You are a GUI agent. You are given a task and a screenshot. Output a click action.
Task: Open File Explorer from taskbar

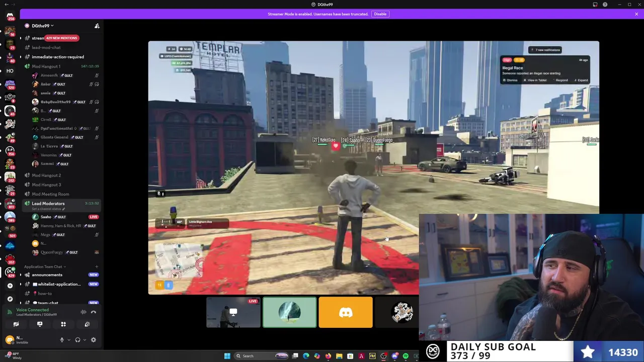(339, 356)
